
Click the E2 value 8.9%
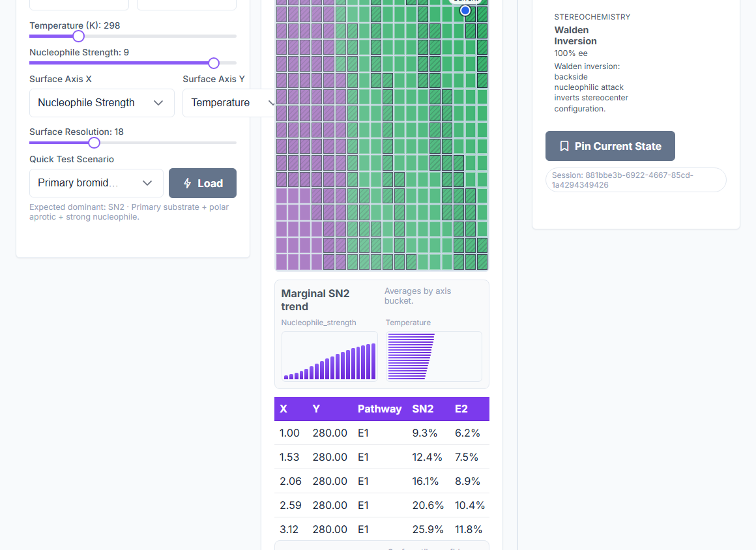[468, 481]
